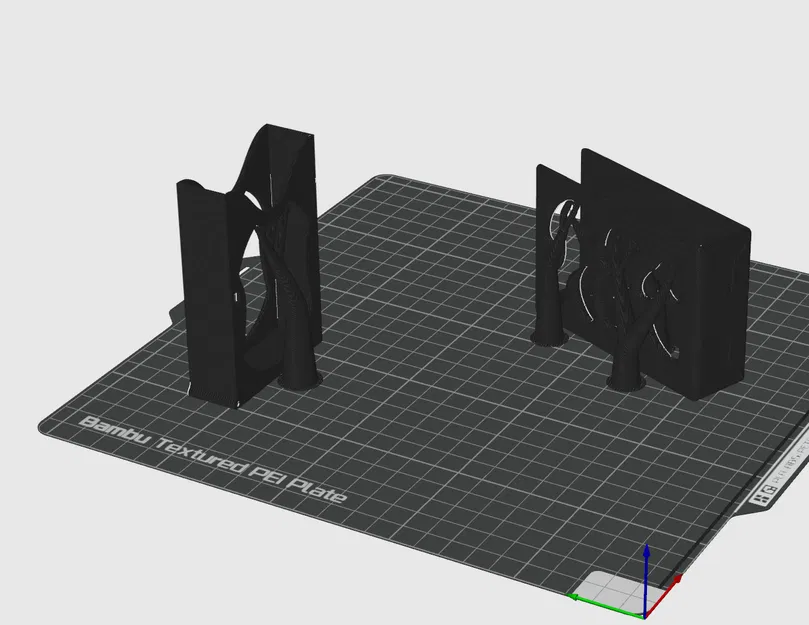Click the green Y axis arrow
Viewport: 809px width, 625px height.
pyautogui.click(x=606, y=605)
